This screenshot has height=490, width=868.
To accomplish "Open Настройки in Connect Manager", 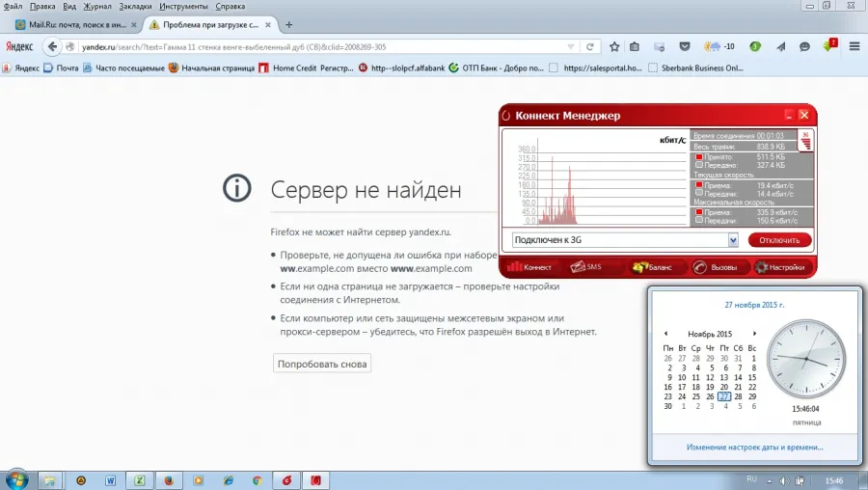I will coord(779,267).
